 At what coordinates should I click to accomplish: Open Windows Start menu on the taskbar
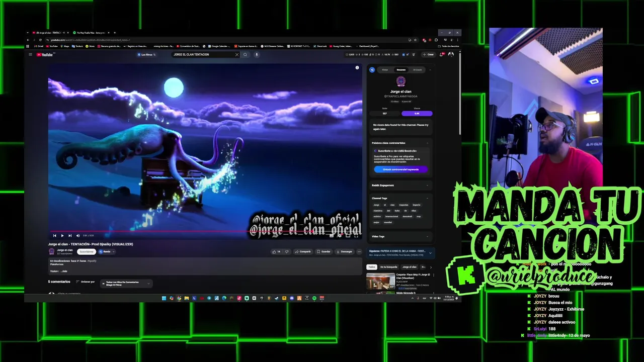(x=164, y=298)
